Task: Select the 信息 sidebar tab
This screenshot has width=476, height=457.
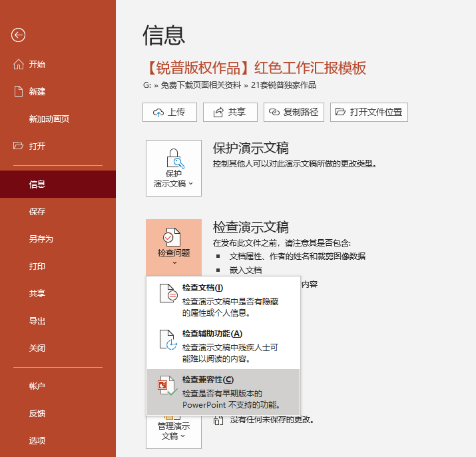Action: pos(58,184)
